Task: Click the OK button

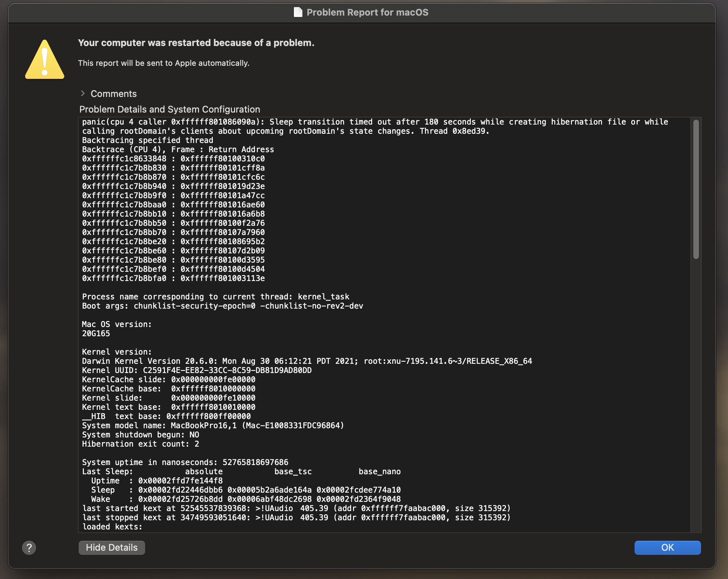Action: (x=667, y=548)
